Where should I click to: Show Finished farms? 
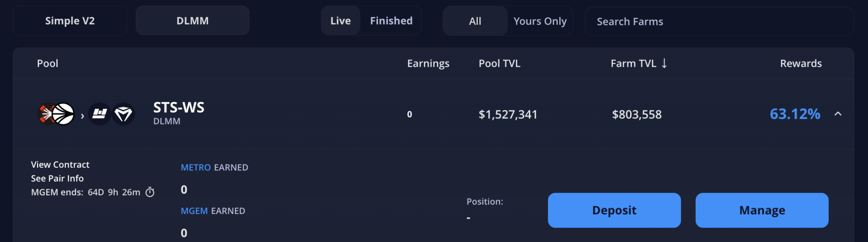pos(391,21)
